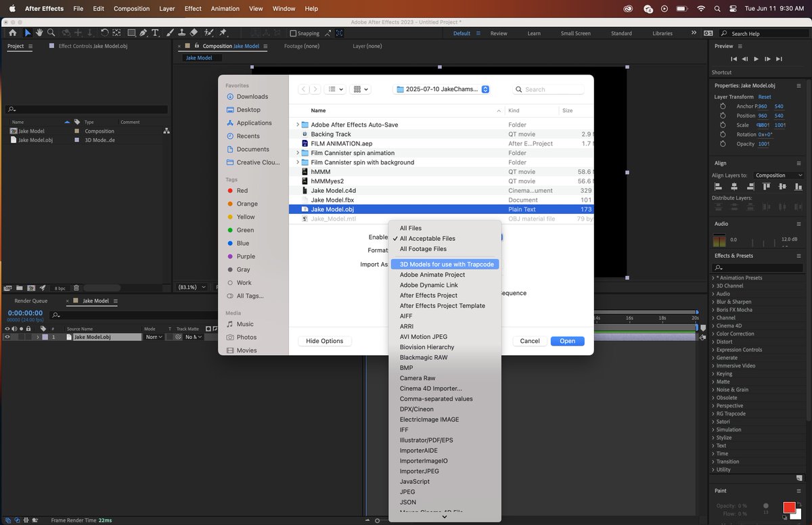Select the Puppet Pin tool
This screenshot has width=812, height=525.
[x=223, y=32]
